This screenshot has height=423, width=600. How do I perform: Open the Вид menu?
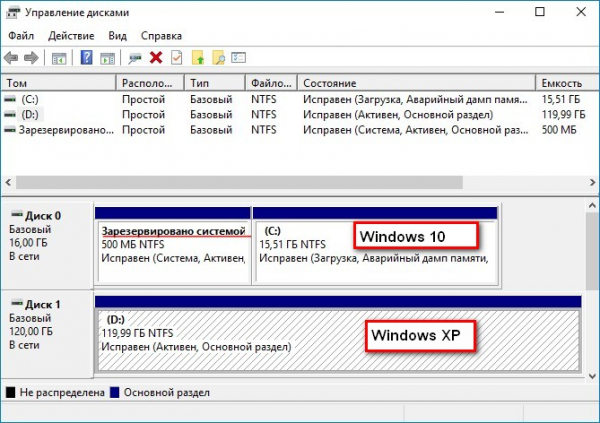coord(117,36)
